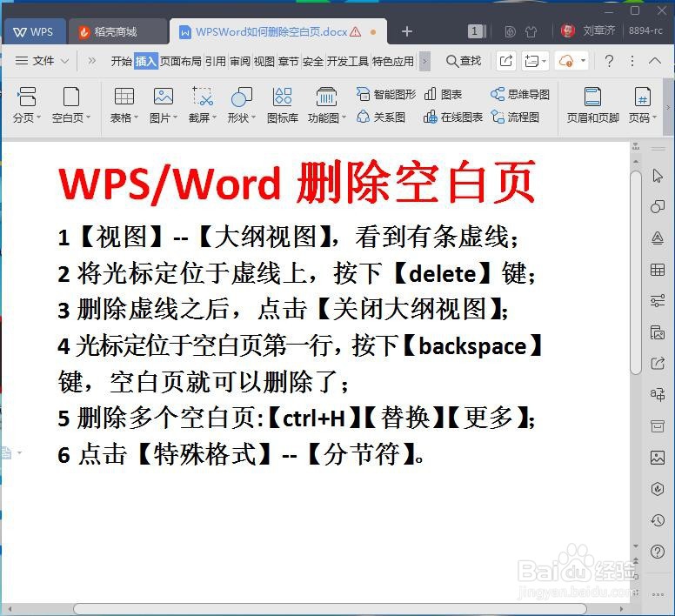Click the select arrow tool in sidebar
This screenshot has width=675, height=616.
coord(658,176)
